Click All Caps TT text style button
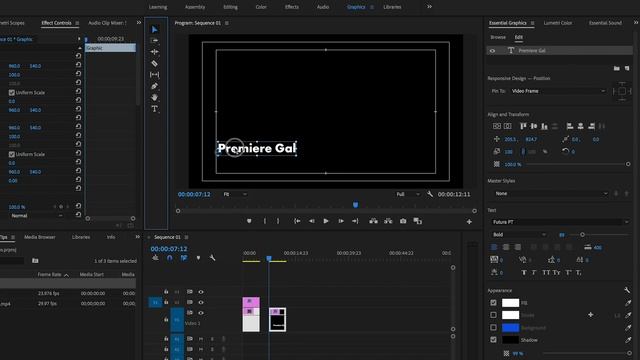Image resolution: width=640 pixels, height=360 pixels. coord(546,272)
